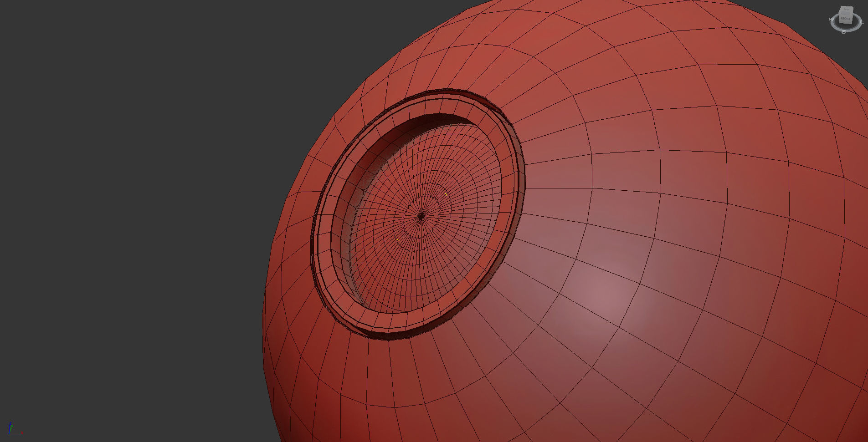
Task: Click the W compass label on ViewCube ring
Action: click(x=831, y=19)
